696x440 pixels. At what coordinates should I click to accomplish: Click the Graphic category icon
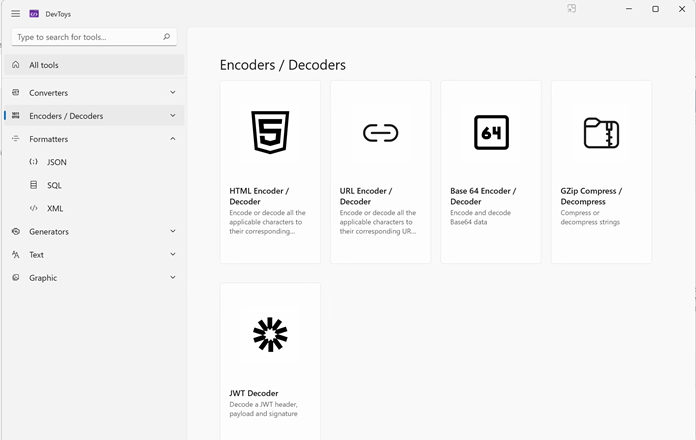pos(16,277)
